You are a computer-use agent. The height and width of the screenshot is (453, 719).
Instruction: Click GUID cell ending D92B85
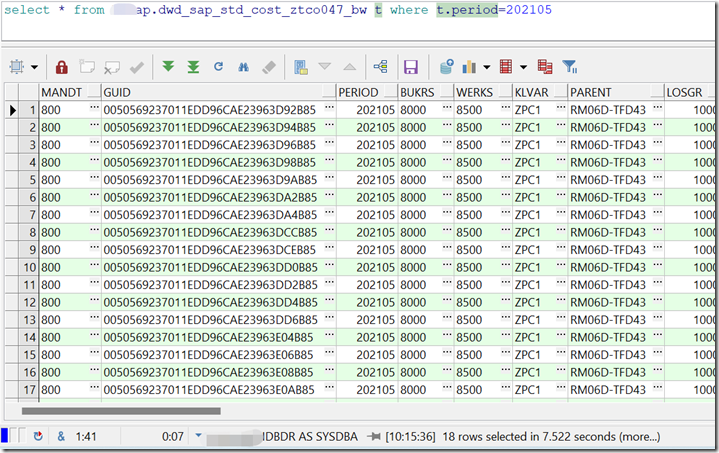[x=210, y=110]
